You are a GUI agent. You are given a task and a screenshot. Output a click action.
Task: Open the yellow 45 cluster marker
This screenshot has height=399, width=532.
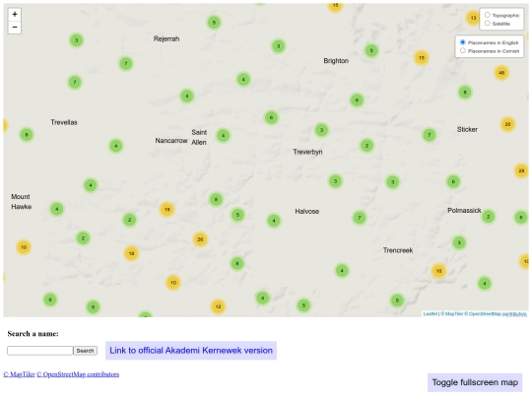(501, 73)
